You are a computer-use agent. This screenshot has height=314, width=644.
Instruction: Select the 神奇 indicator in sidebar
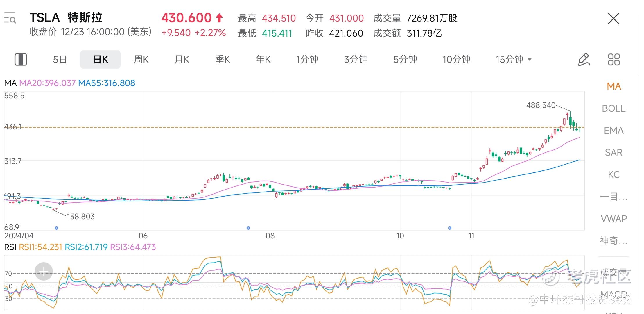[x=613, y=241]
